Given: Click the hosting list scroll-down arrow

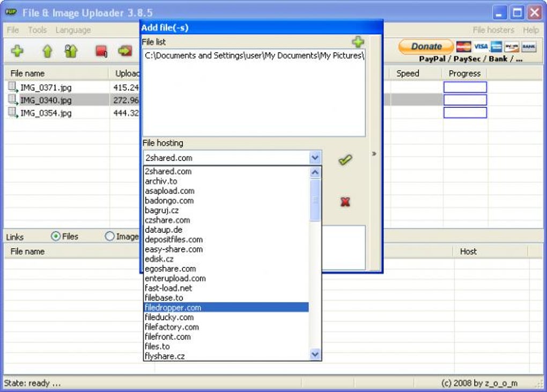Looking at the screenshot, I should click(x=315, y=354).
